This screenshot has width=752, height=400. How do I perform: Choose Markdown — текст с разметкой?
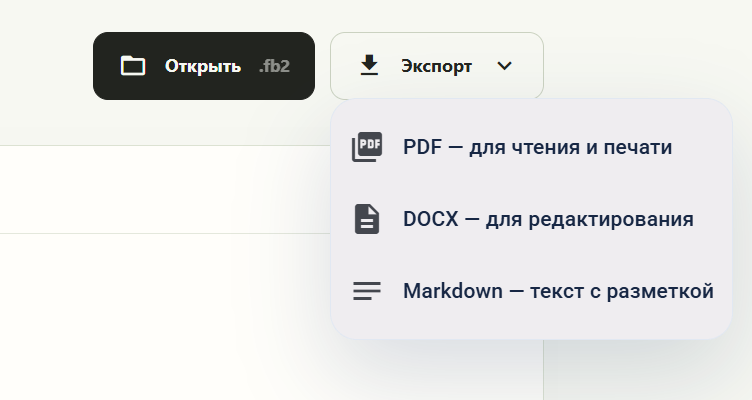click(x=531, y=291)
